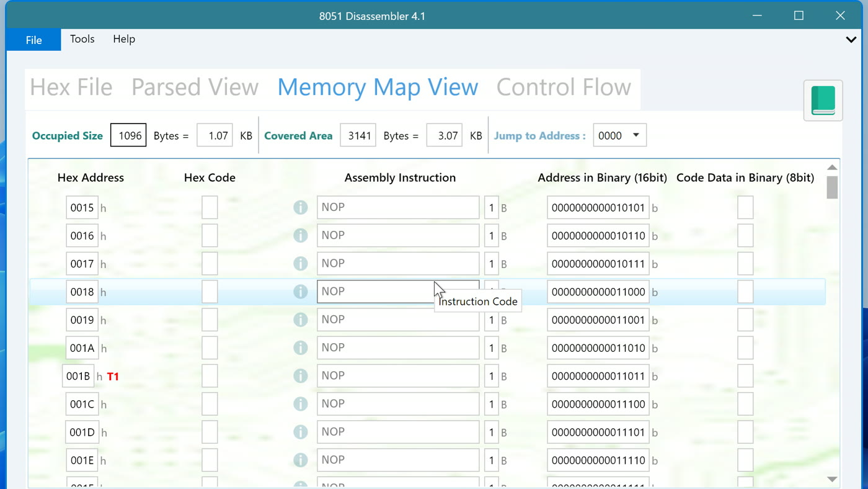Click the NOP instruction field at 001B
Screen dimensions: 868x489
click(398, 375)
